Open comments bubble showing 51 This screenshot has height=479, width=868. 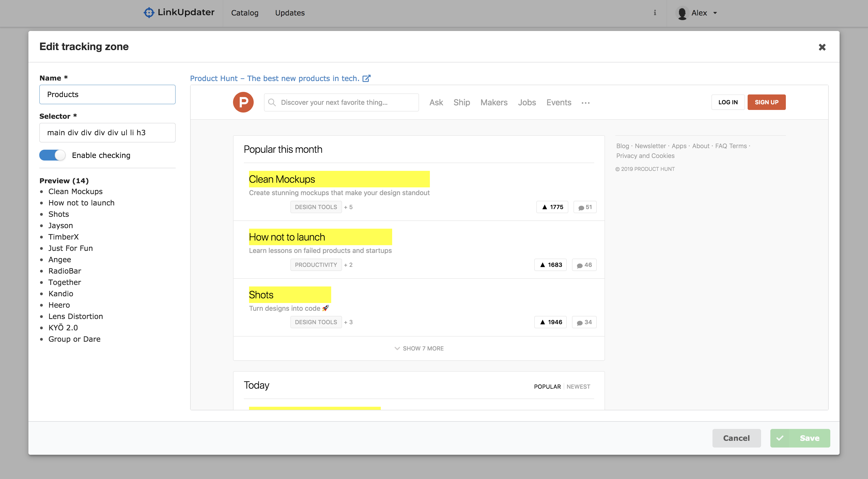585,207
